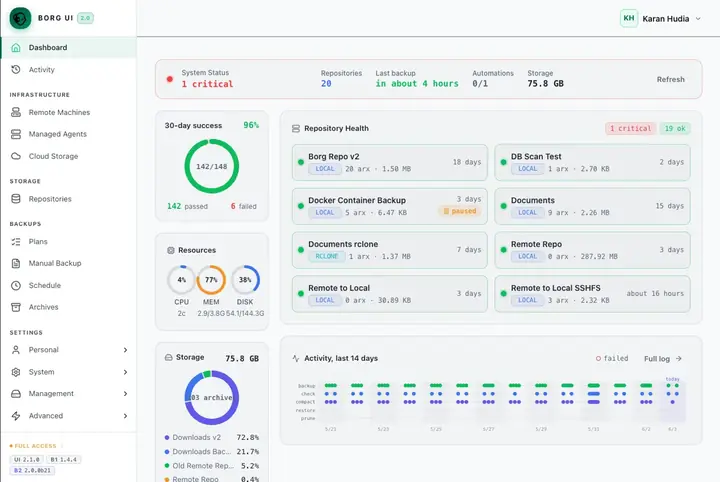Open Manual Backup page
Viewport: 720px width, 482px height.
tap(68, 263)
